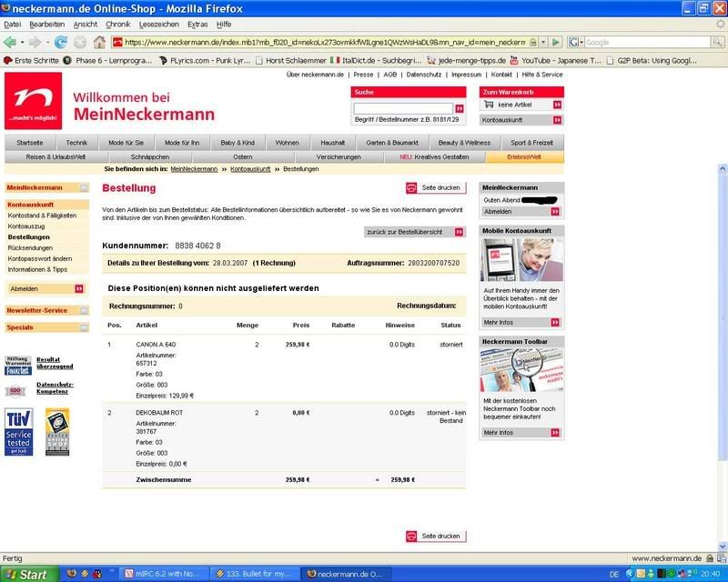Viewport: 728px width, 582px height.
Task: Click the Bester Online Shop award badge
Action: click(57, 432)
